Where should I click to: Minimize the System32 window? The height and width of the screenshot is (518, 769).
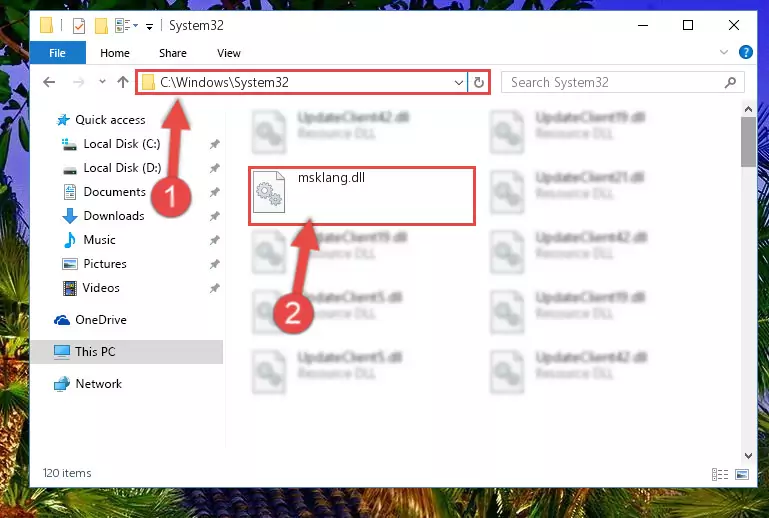(x=642, y=25)
